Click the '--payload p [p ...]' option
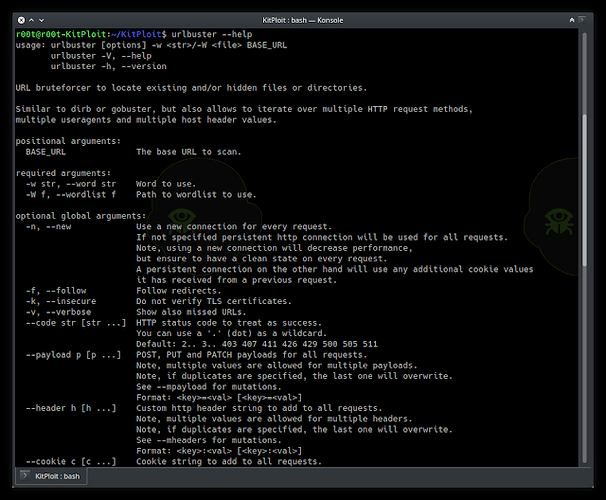 point(73,355)
